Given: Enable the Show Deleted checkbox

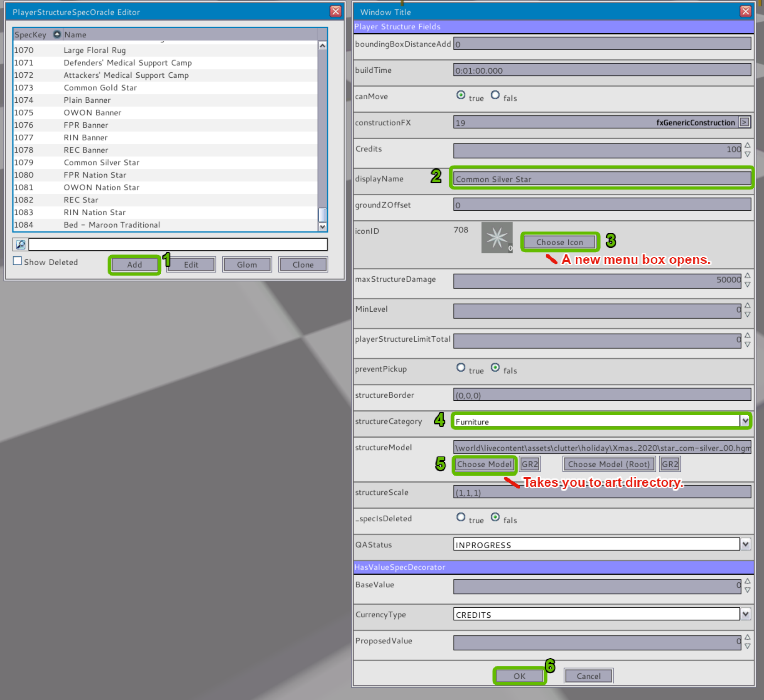Looking at the screenshot, I should click(17, 261).
